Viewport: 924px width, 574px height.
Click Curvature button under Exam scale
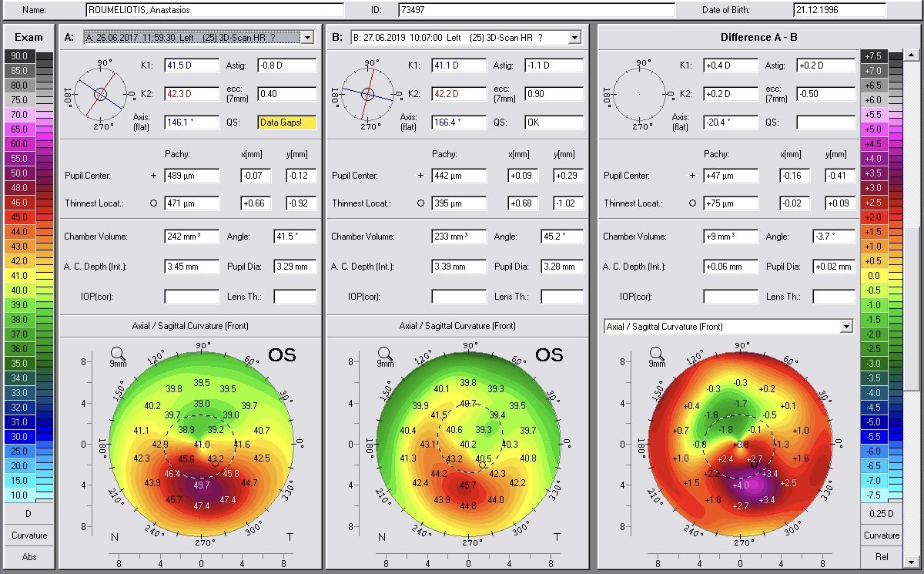[x=28, y=535]
